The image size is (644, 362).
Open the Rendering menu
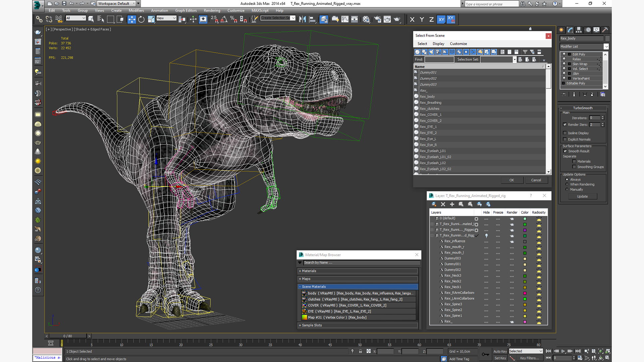212,10
